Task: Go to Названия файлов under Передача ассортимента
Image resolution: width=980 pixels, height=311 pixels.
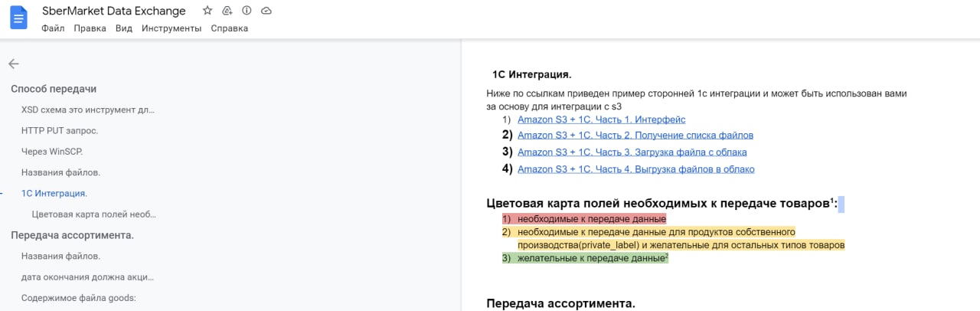Action: (60, 256)
